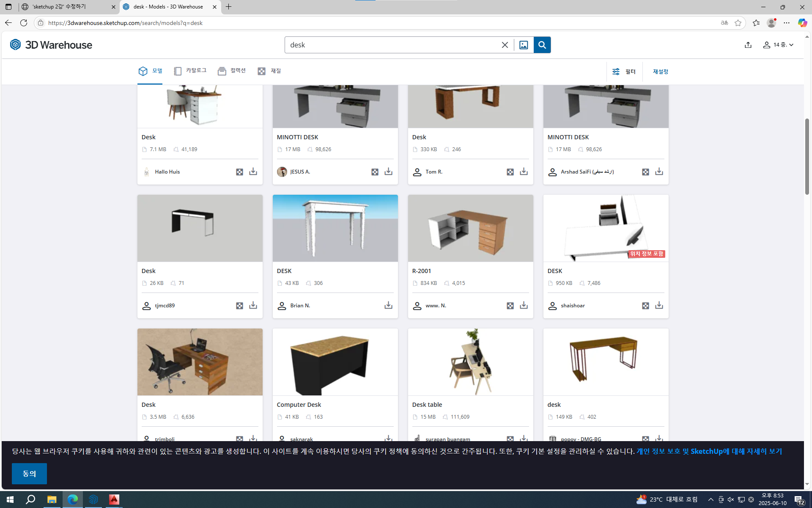This screenshot has height=508, width=812.
Task: Show hidden system tray icons
Action: [710, 500]
